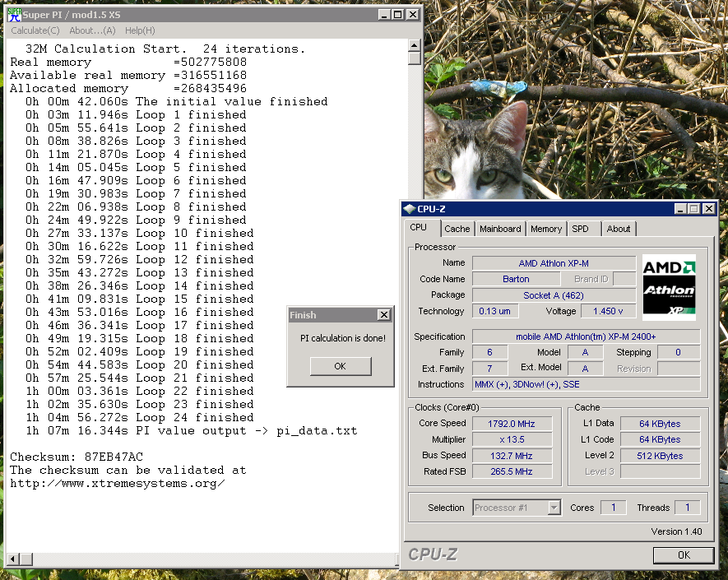Minimize the CPU-Z window
This screenshot has width=728, height=580.
click(680, 209)
